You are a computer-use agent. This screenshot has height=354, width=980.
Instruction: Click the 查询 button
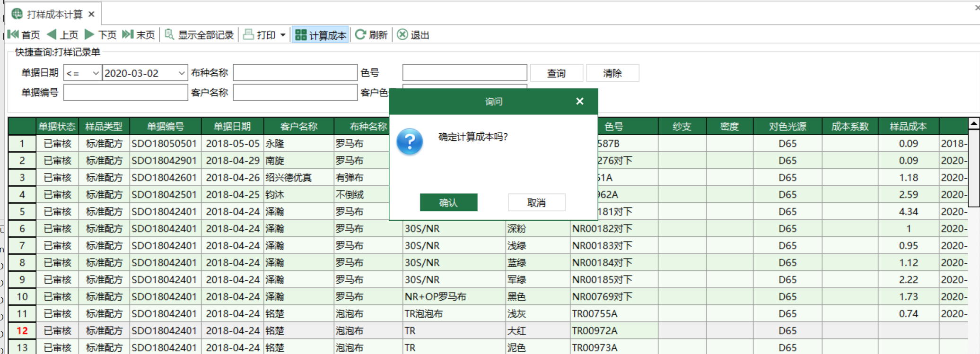tap(556, 73)
